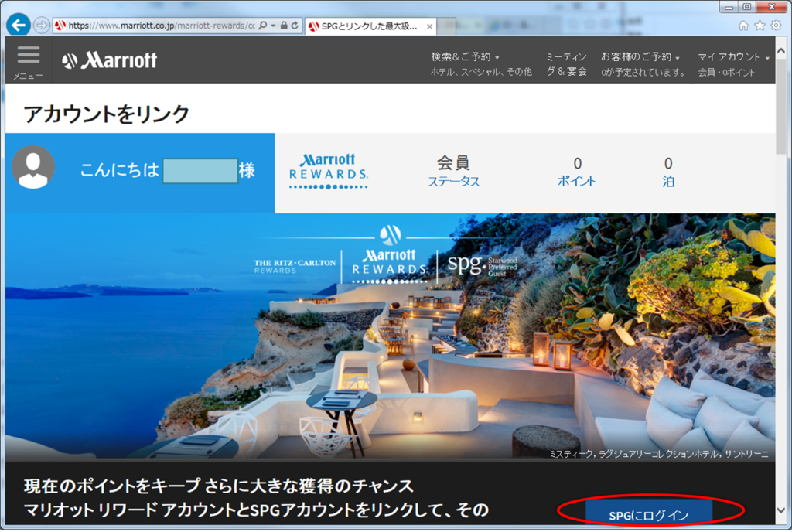Click the こんにちは greeting text

[120, 170]
